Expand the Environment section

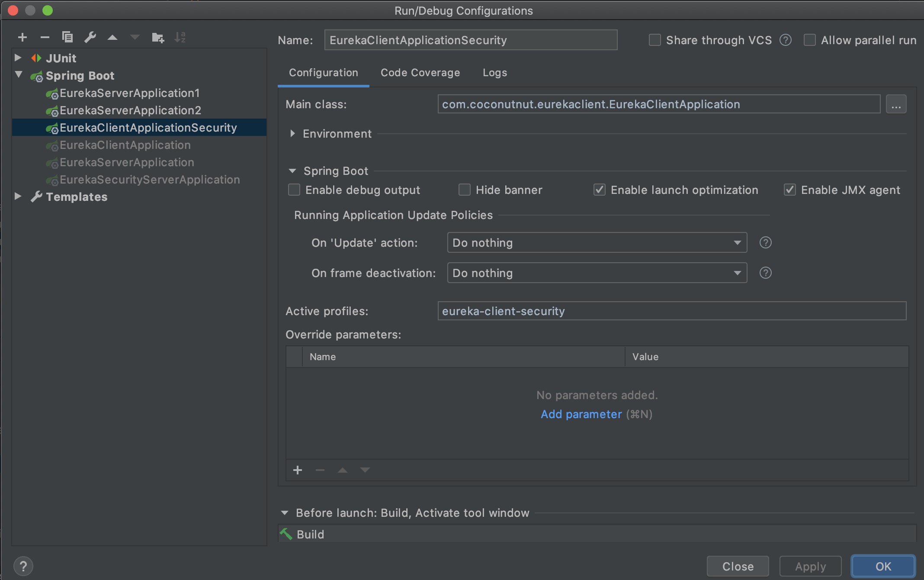tap(293, 134)
